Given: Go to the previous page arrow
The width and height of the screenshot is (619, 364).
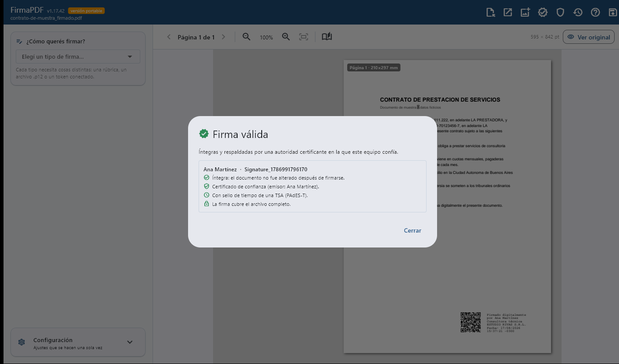Looking at the screenshot, I should click(x=169, y=37).
